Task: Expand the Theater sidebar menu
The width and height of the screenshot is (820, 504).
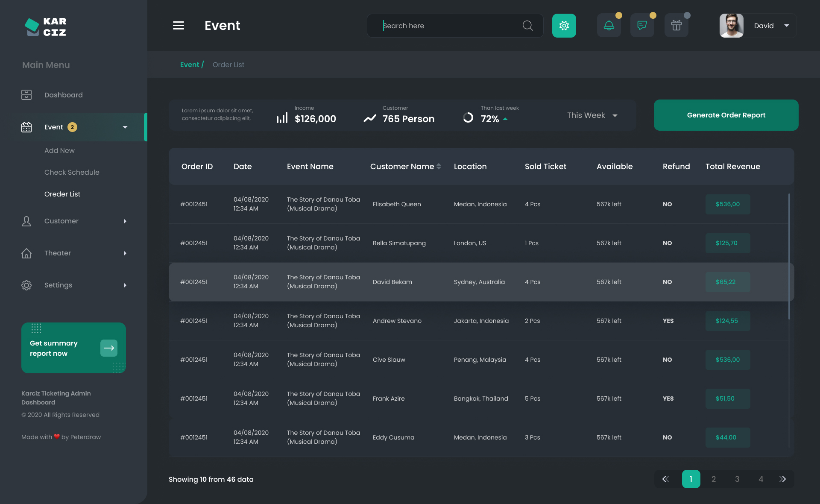Action: [125, 253]
